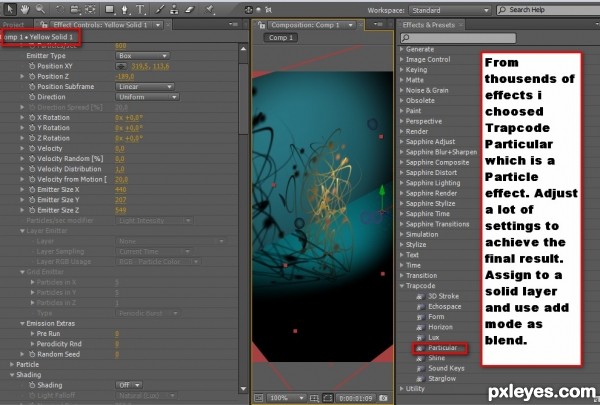Click the current time 0:00:01:09 display
This screenshot has height=405, width=600.
click(x=355, y=398)
